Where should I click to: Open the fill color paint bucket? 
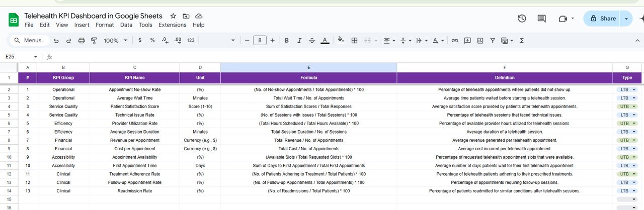tap(341, 40)
